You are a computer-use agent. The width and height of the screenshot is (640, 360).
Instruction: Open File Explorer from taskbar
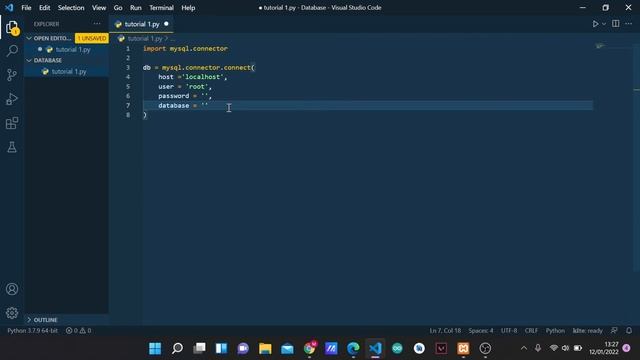tap(265, 348)
